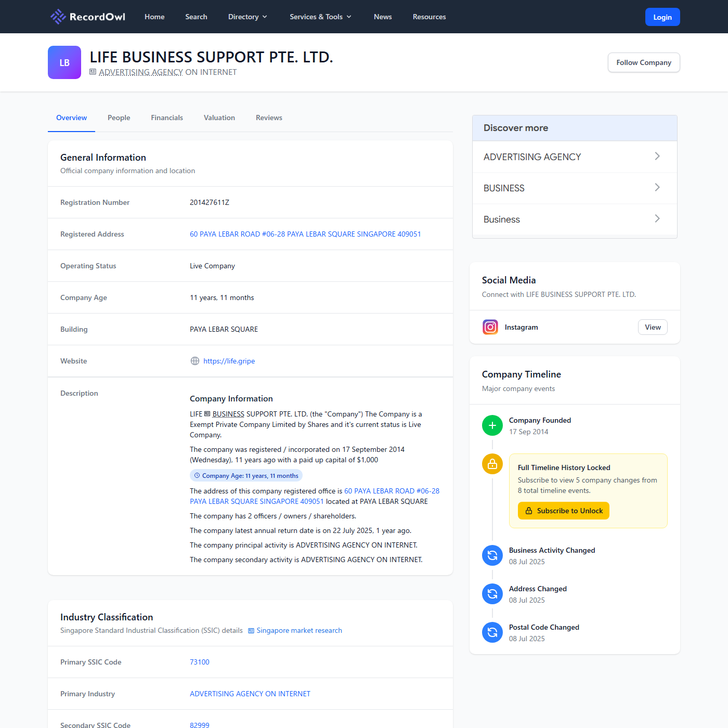
Task: Click the company age value in table
Action: point(222,297)
